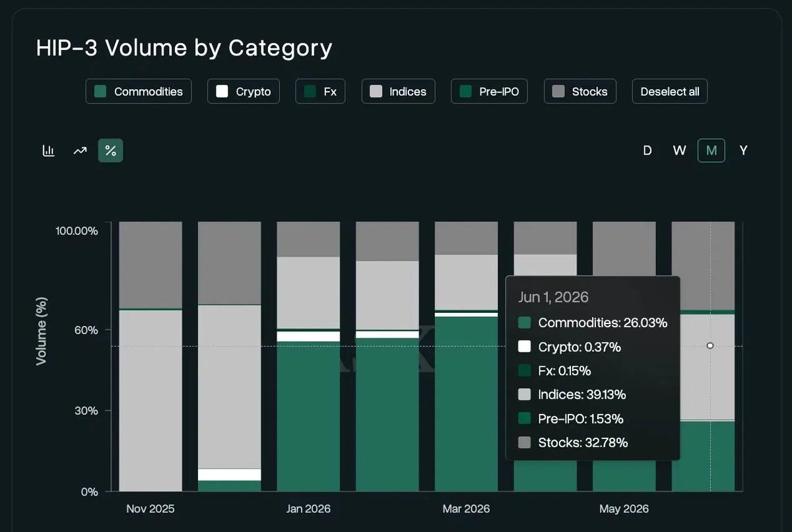This screenshot has width=792, height=532.
Task: Click the Nov 2025 x-axis label
Action: point(150,509)
